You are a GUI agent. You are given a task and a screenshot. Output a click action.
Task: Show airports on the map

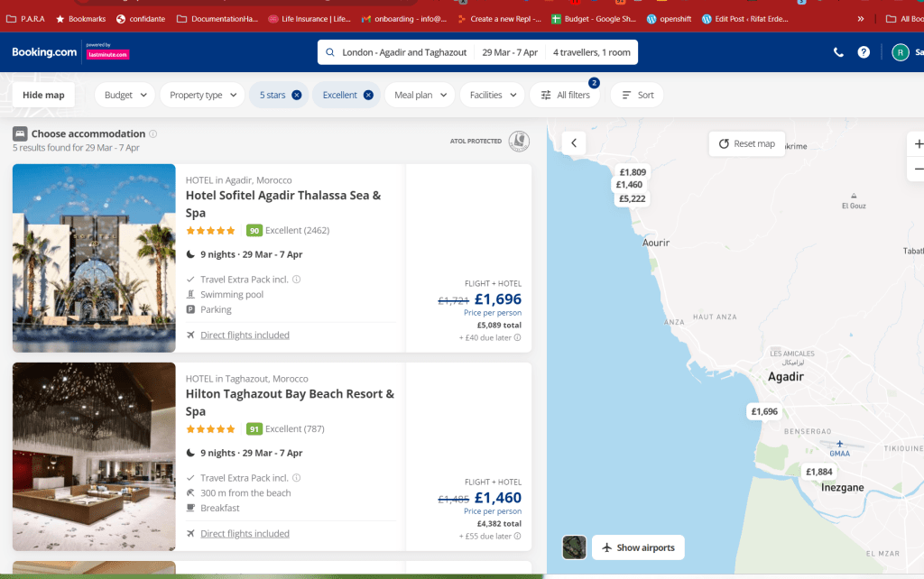coord(638,547)
